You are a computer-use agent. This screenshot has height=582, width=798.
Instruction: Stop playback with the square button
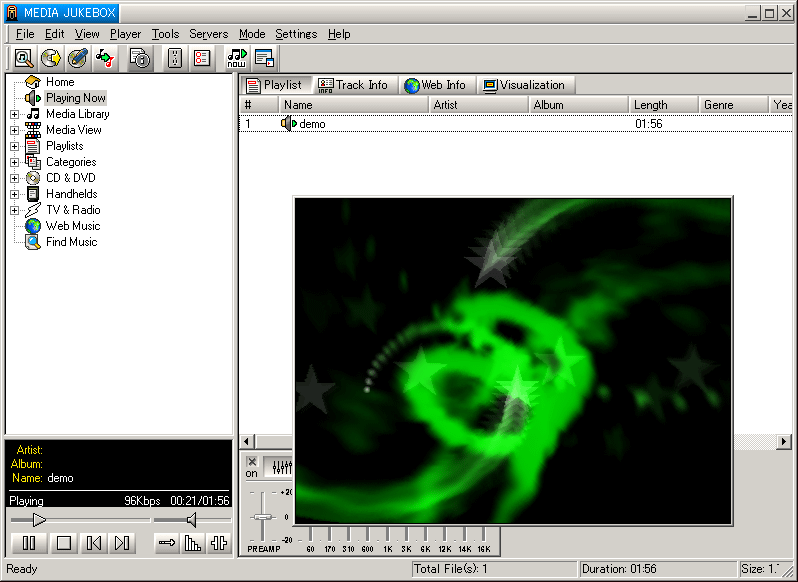(x=64, y=543)
